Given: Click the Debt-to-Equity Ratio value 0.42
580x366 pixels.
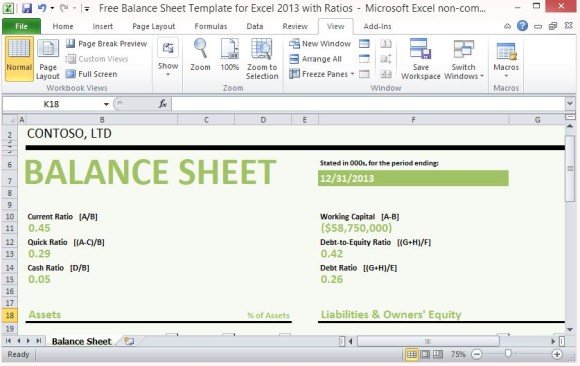Looking at the screenshot, I should coord(332,253).
